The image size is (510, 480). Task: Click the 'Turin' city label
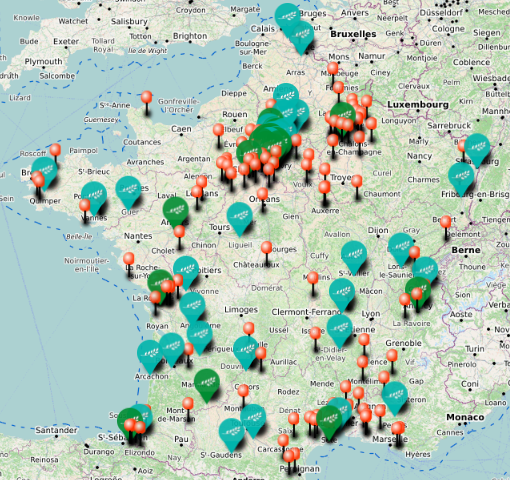pyautogui.click(x=475, y=349)
